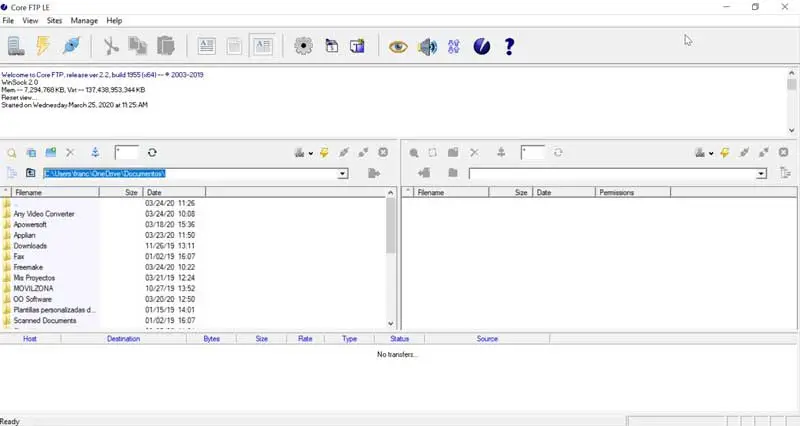This screenshot has height=426, width=800.
Task: Open the local pane drive dropdown arrow
Action: (x=311, y=153)
